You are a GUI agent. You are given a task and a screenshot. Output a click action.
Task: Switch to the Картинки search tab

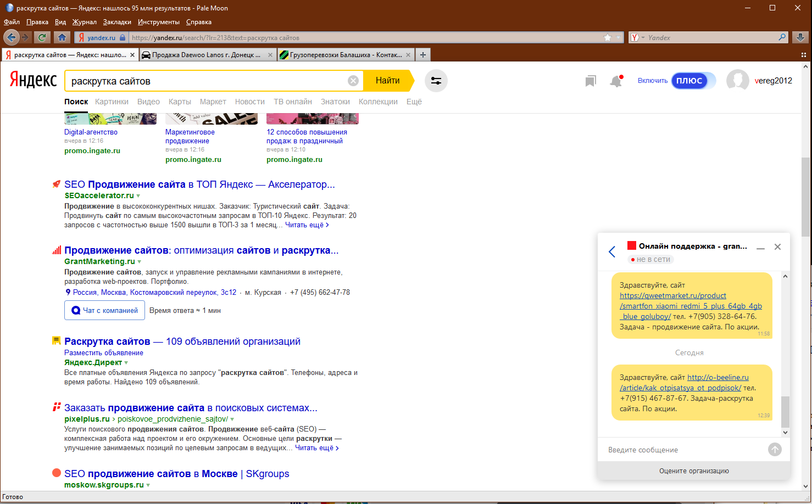point(112,102)
